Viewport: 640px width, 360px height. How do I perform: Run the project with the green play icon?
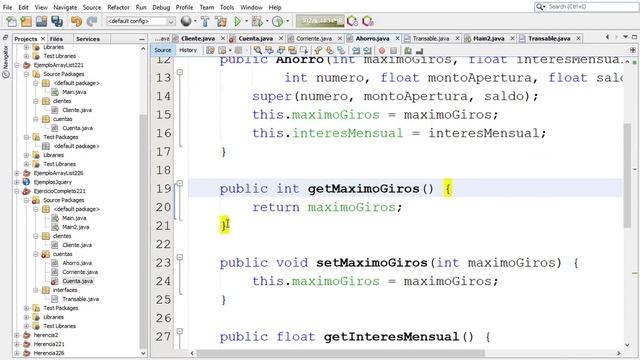point(237,21)
